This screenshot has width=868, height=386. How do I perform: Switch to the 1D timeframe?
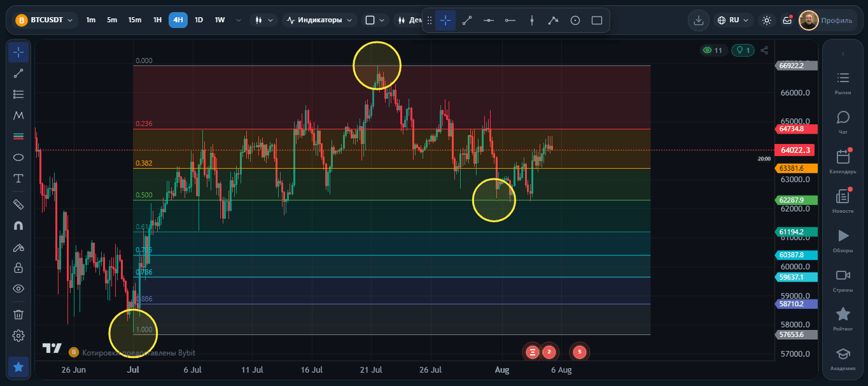pyautogui.click(x=199, y=20)
